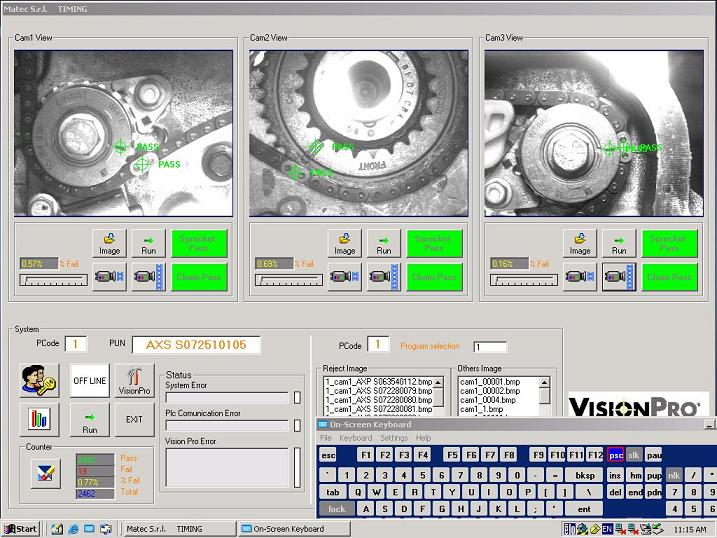This screenshot has height=538, width=717.
Task: Click Cam1 live camera icon
Action: (x=109, y=277)
